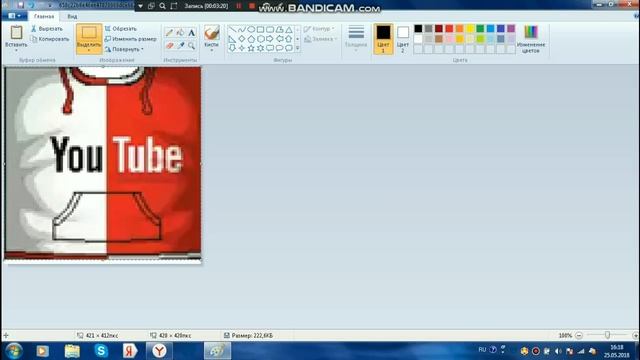Click the zoom in plus button

pyautogui.click(x=635, y=336)
